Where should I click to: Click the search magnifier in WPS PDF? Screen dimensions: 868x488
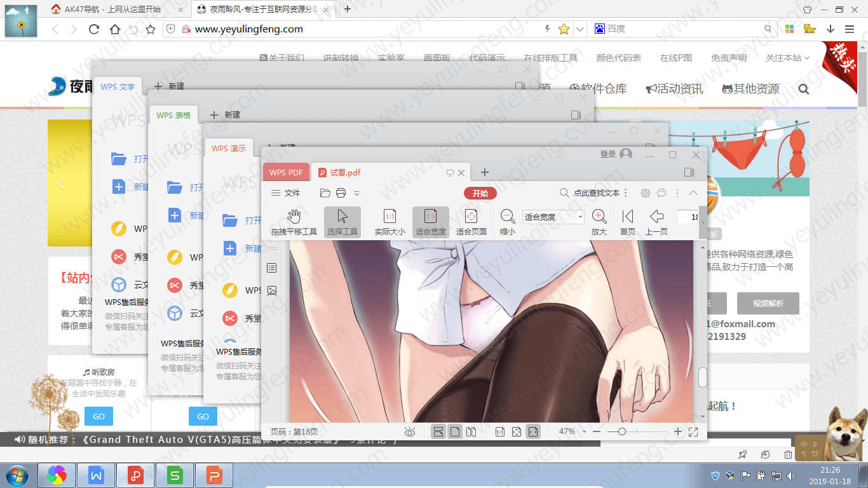click(564, 193)
